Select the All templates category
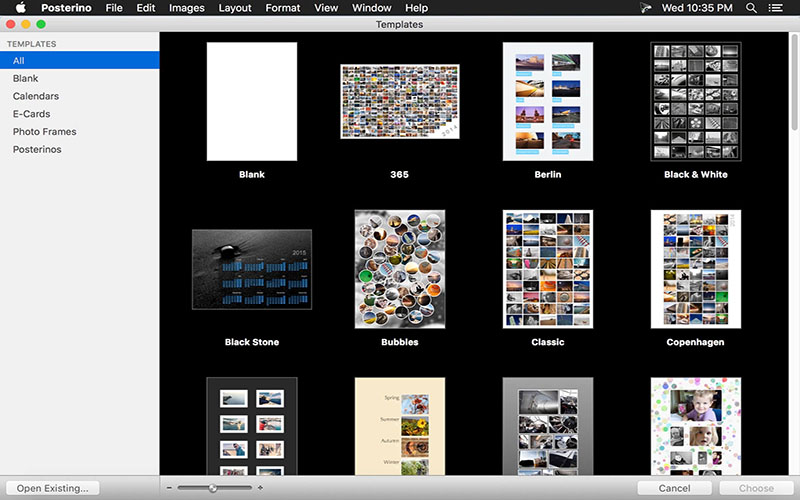The image size is (800, 500). [80, 60]
